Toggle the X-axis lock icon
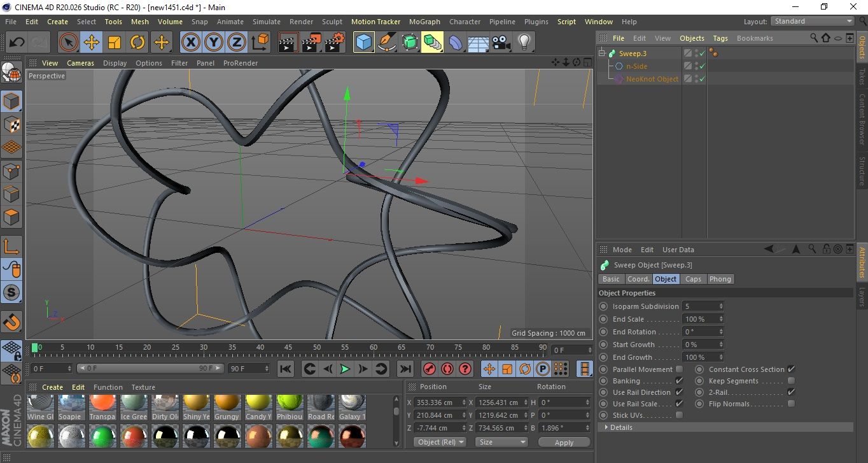Screen dimensions: 868x463 pos(190,43)
